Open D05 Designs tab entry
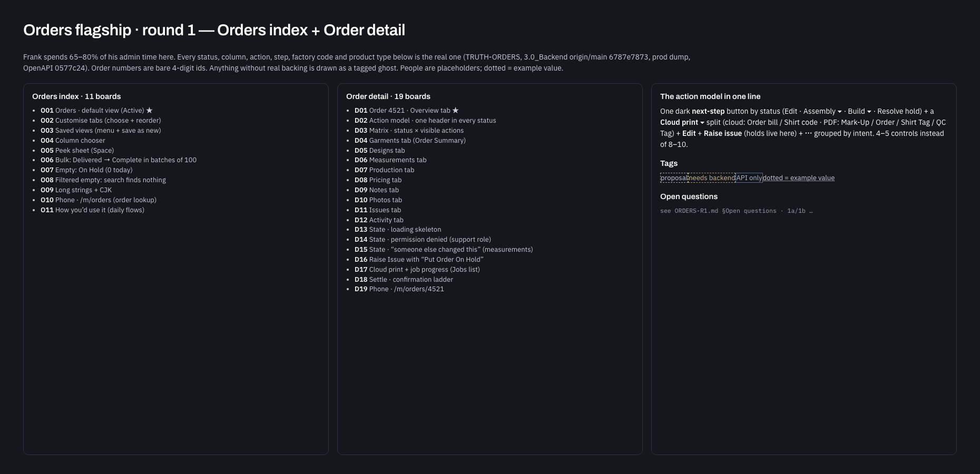980x474 pixels. pos(380,151)
